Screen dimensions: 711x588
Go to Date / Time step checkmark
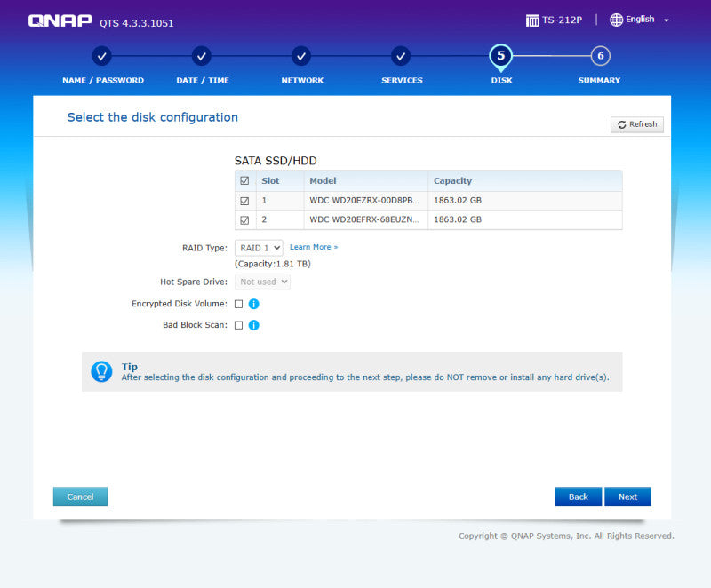(x=202, y=56)
